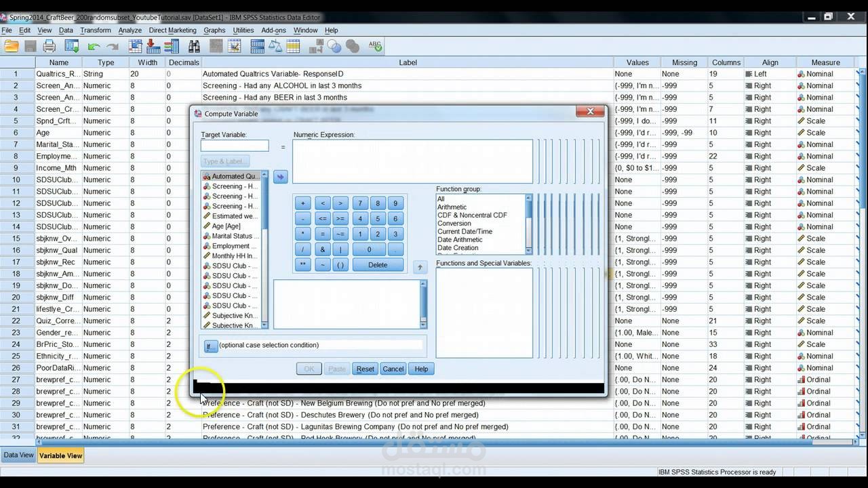Screen dimensions: 868x488
Task: Click the Reset button in Compute Variable
Action: click(365, 369)
